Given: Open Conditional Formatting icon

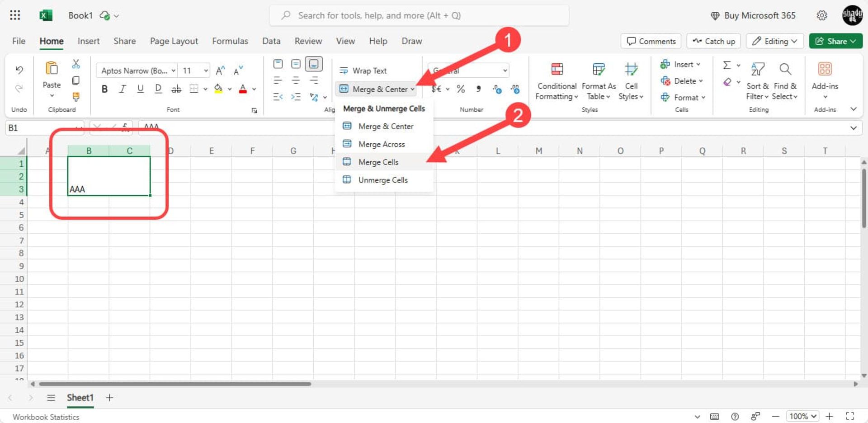Looking at the screenshot, I should (x=557, y=70).
